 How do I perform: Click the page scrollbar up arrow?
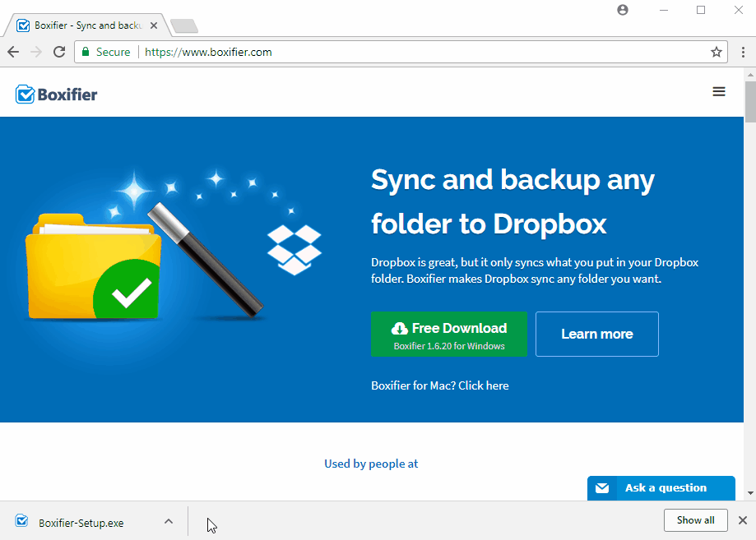(x=750, y=75)
